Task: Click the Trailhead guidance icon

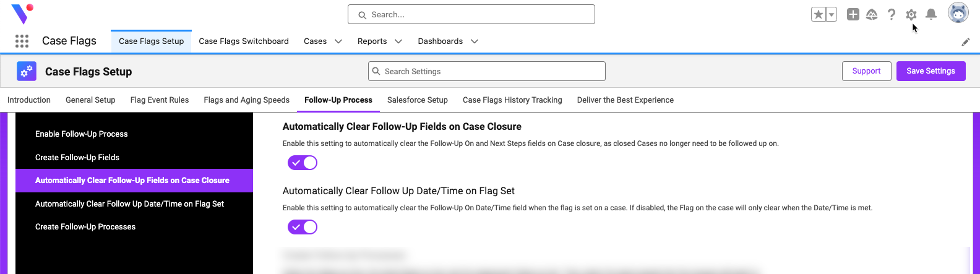Action: (x=872, y=14)
